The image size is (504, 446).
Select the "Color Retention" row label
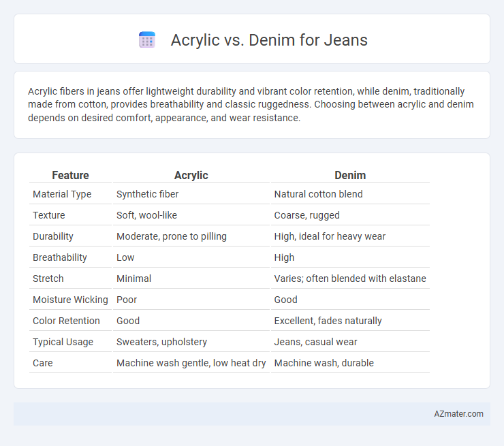[66, 321]
